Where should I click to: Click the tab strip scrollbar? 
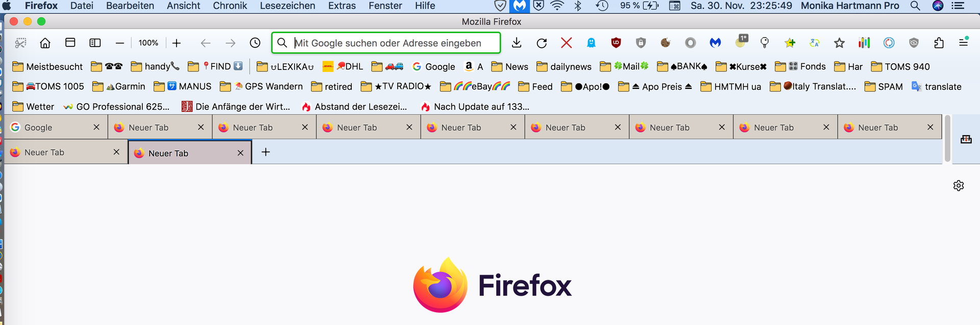(947, 139)
